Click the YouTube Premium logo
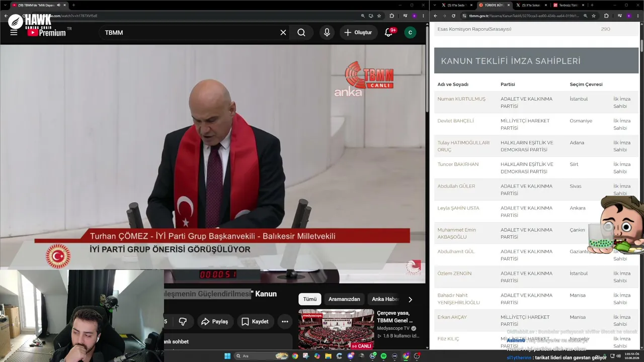 pos(46,33)
